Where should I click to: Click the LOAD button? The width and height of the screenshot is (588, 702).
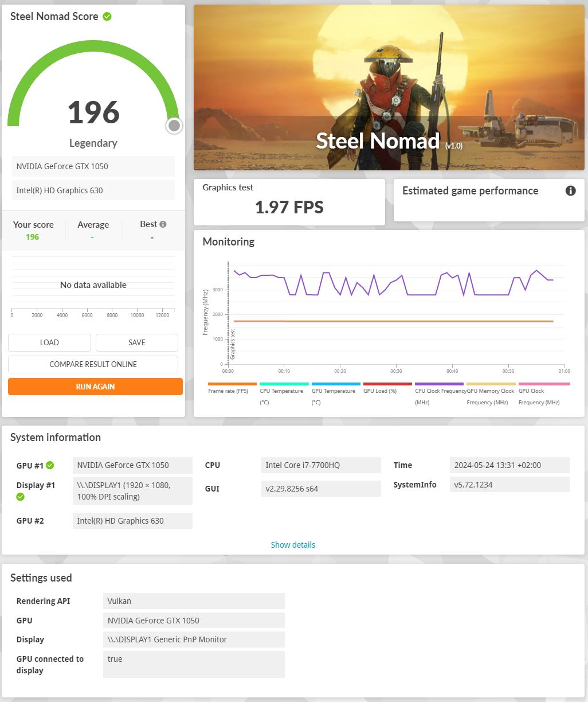(49, 342)
